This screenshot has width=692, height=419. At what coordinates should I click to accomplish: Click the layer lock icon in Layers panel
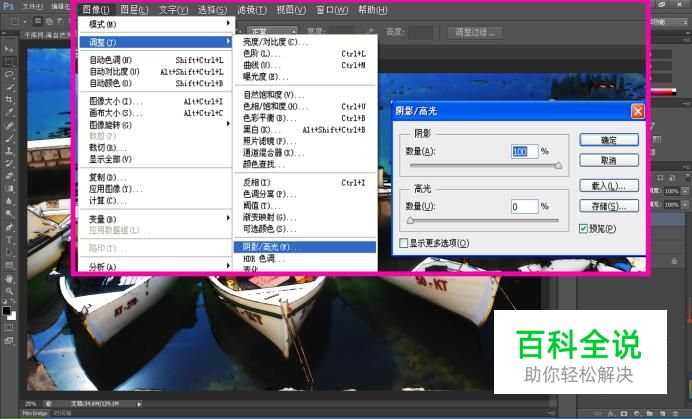point(674,261)
